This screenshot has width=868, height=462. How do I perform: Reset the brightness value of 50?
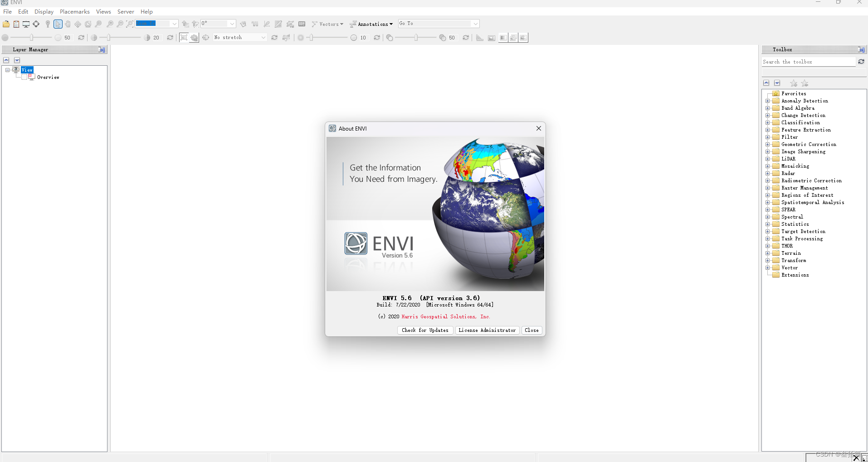[x=81, y=38]
